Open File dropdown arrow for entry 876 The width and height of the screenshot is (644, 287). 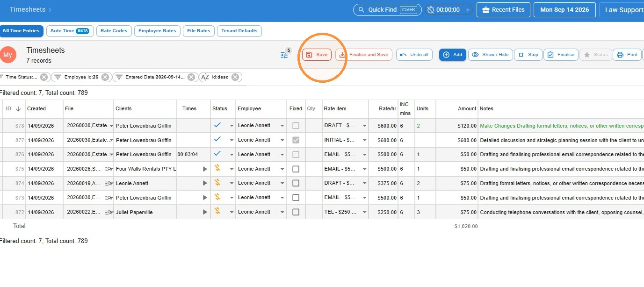pos(111,155)
